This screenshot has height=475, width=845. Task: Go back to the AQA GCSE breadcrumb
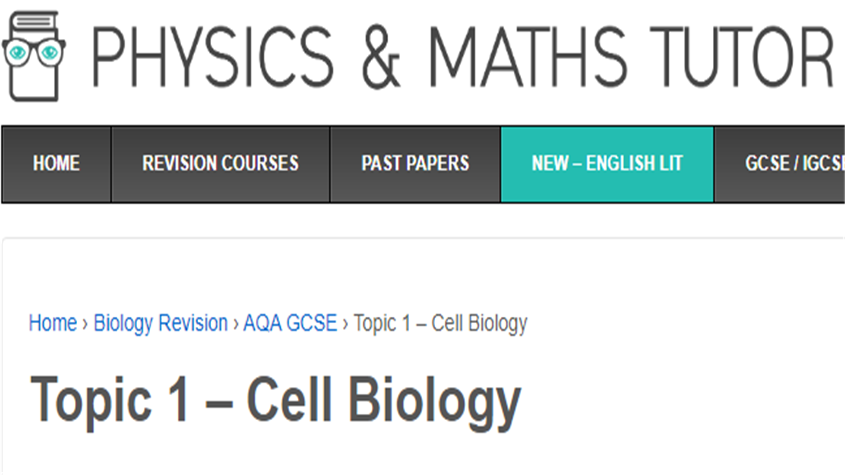point(291,324)
